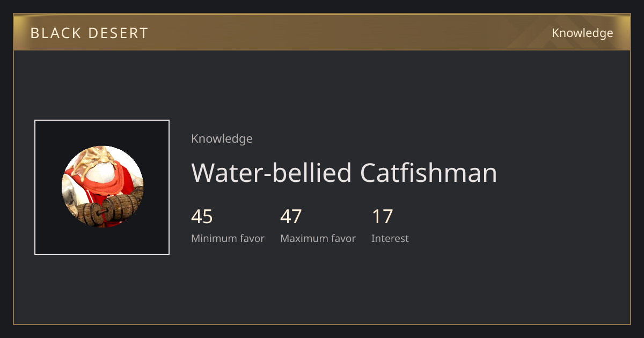The height and width of the screenshot is (338, 644).
Task: Open the Knowledge link in the header
Action: click(582, 33)
